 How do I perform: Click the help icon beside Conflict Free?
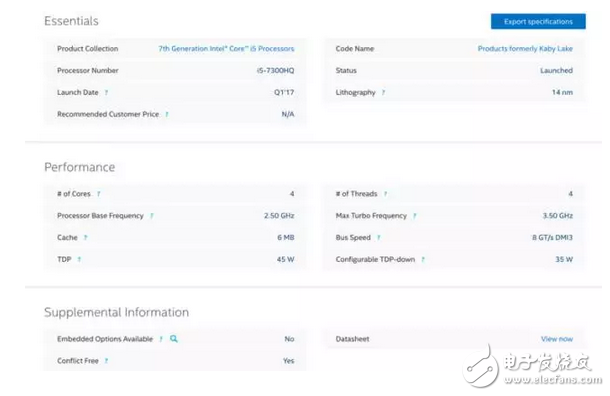pyautogui.click(x=106, y=361)
